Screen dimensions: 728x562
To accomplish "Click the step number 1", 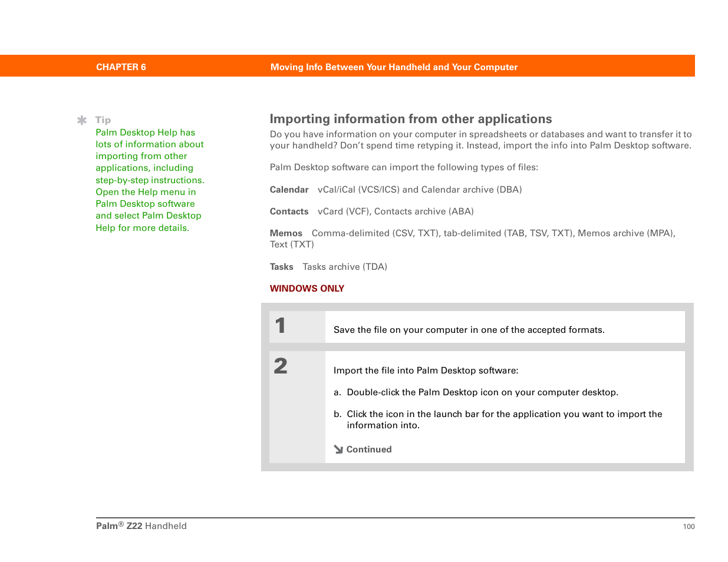I will pyautogui.click(x=281, y=326).
